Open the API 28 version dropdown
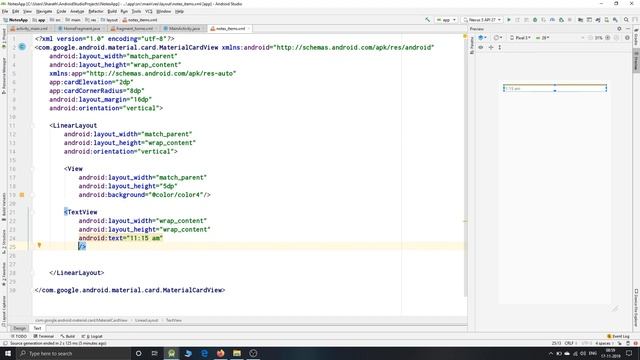This screenshot has height=360, width=640. tap(542, 38)
